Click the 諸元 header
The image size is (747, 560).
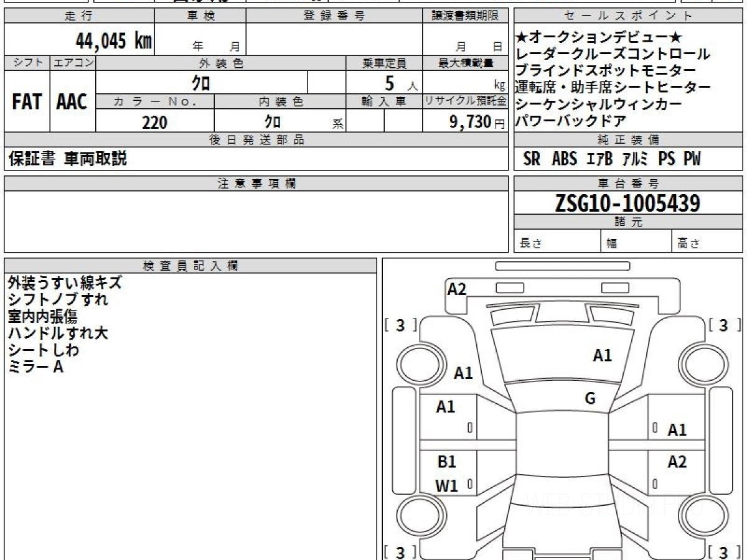pos(628,223)
